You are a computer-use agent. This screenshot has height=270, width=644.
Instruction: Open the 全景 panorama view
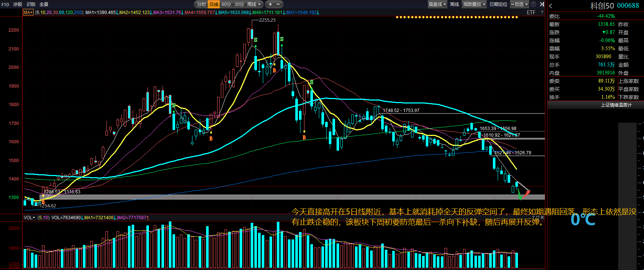click(x=44, y=4)
